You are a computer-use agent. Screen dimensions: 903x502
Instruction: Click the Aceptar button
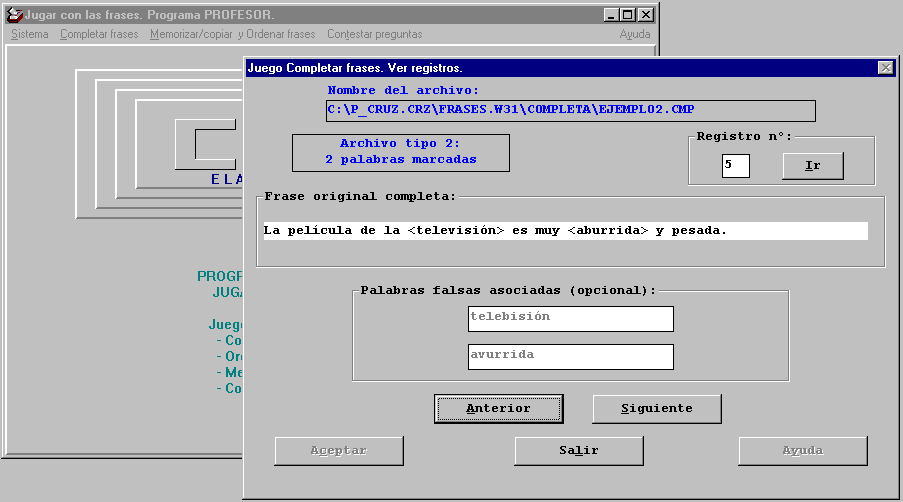click(x=339, y=451)
